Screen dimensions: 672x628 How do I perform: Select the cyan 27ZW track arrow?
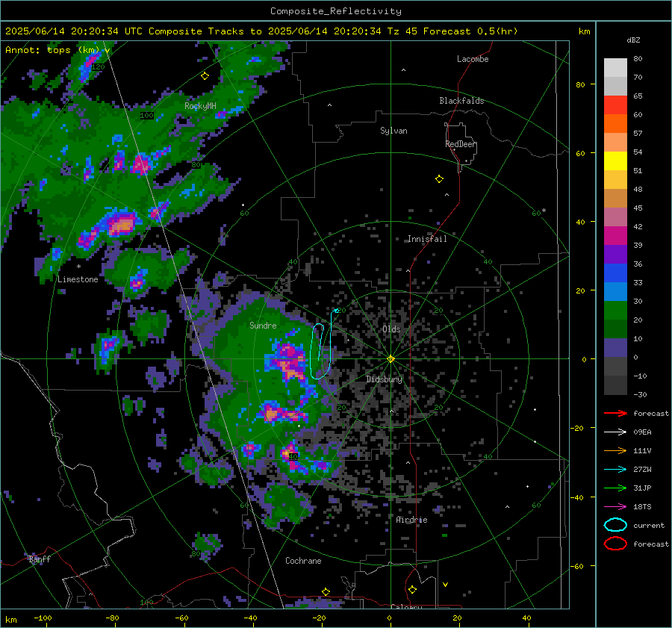pos(615,470)
